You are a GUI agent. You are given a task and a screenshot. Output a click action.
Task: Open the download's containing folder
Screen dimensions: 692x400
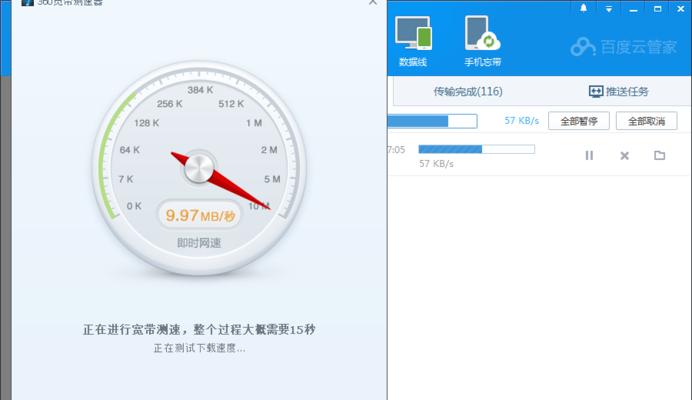click(x=659, y=155)
